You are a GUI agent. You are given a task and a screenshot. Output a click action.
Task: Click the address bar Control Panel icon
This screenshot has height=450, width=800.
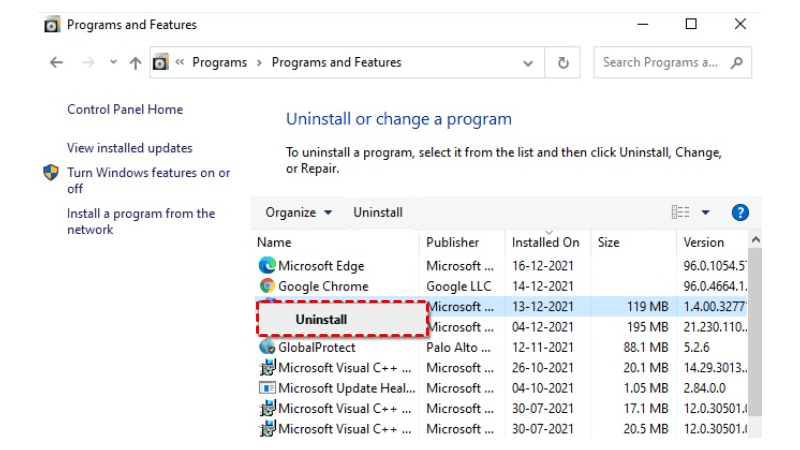point(161,63)
